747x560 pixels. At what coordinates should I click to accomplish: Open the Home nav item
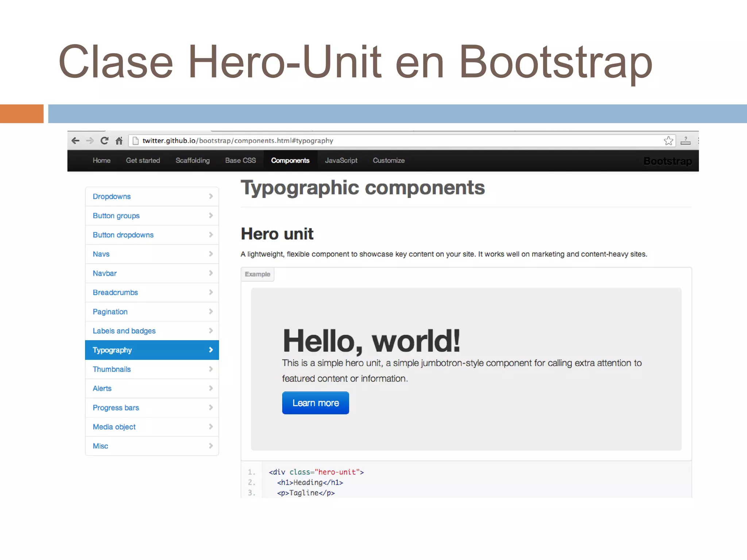[101, 160]
